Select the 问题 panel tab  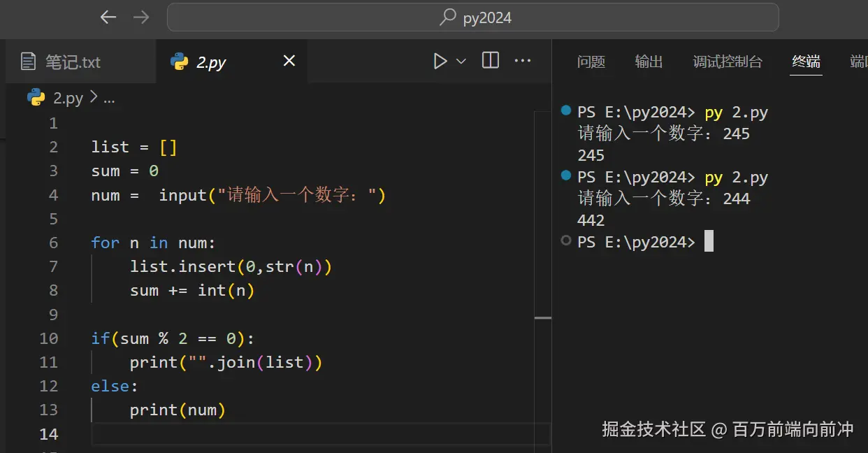click(591, 62)
